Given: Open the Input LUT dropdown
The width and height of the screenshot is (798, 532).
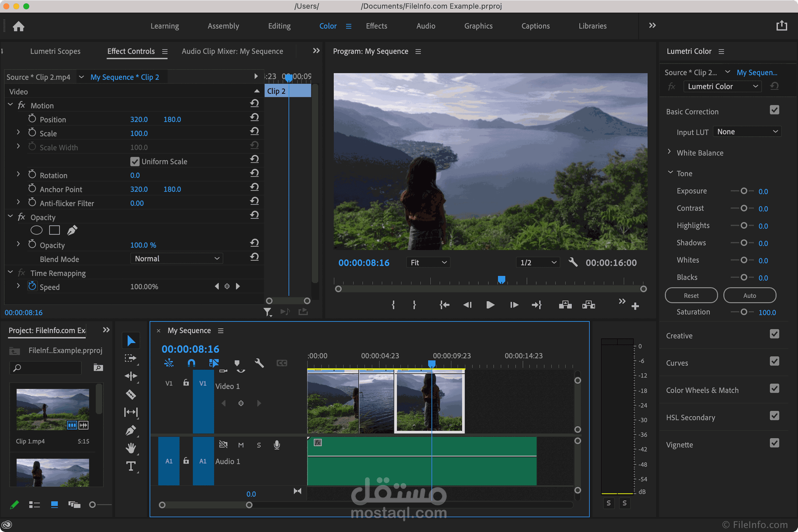Looking at the screenshot, I should click(x=747, y=132).
